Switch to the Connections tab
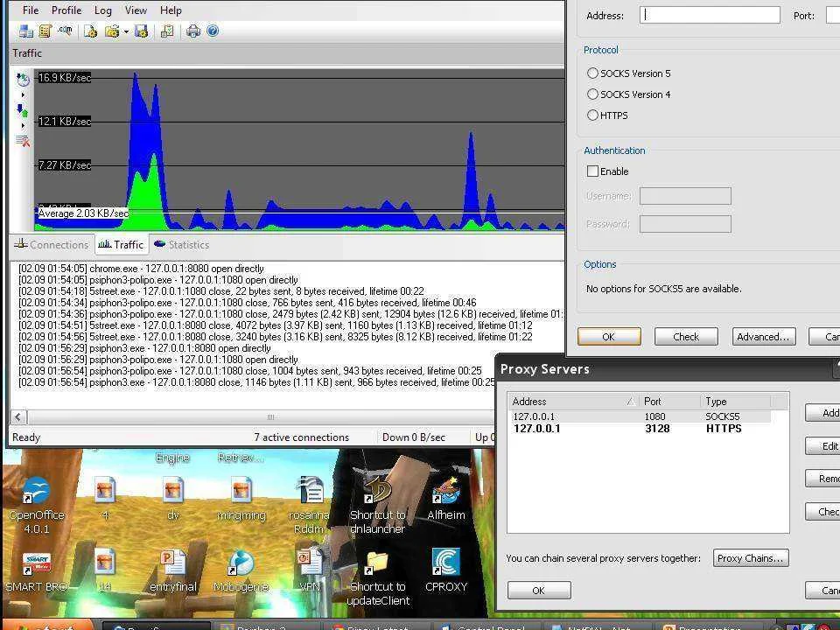840x630 pixels. (x=52, y=245)
